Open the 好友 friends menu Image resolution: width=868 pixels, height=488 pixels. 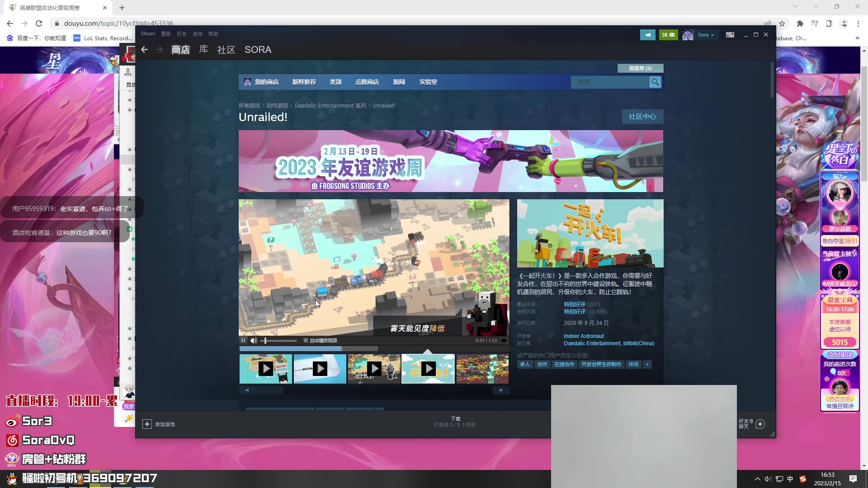[182, 34]
